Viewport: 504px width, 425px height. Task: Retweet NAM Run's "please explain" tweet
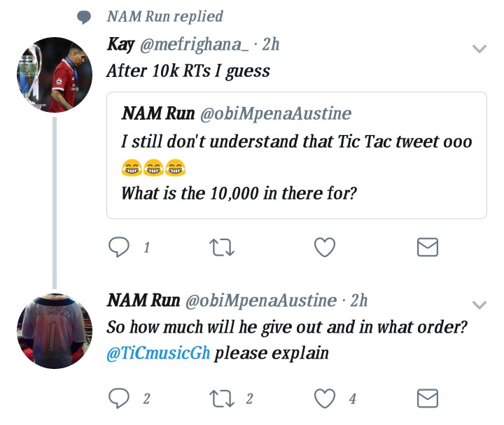[222, 398]
